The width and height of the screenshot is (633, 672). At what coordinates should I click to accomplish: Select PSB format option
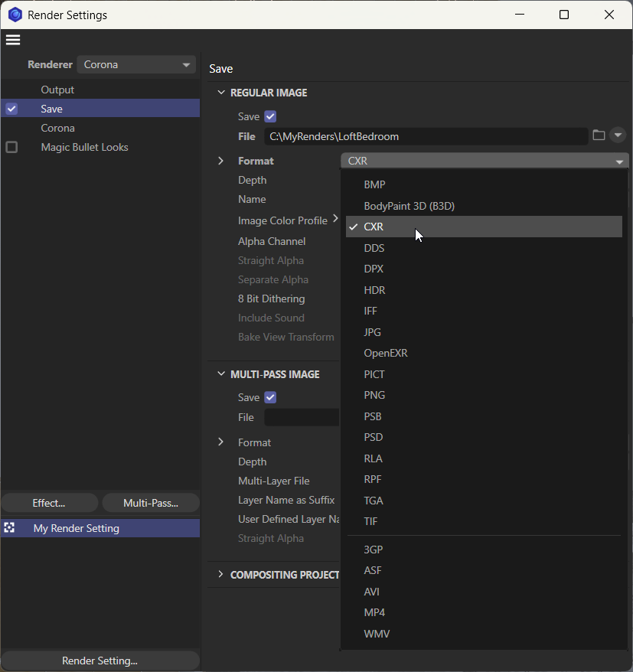coord(484,416)
